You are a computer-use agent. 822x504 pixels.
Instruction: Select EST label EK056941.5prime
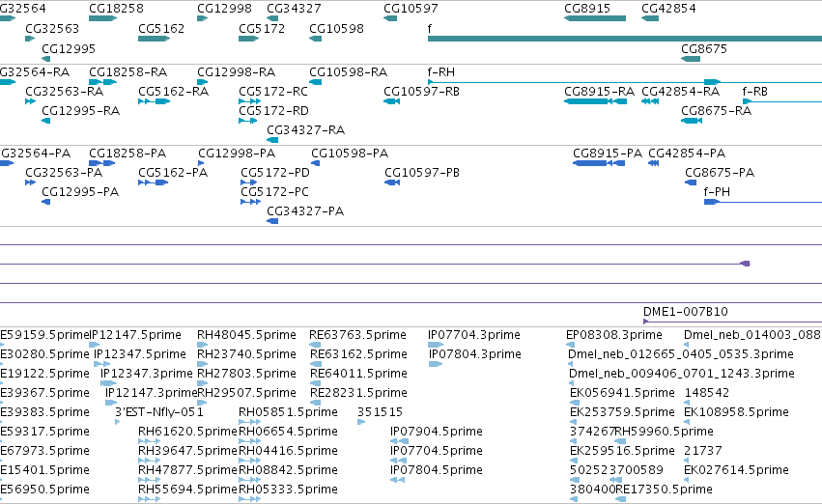point(622,393)
